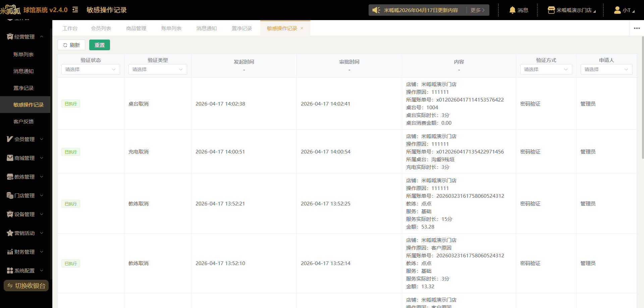Expand the 设备管理 menu chevron
The image size is (644, 308).
(42, 214)
